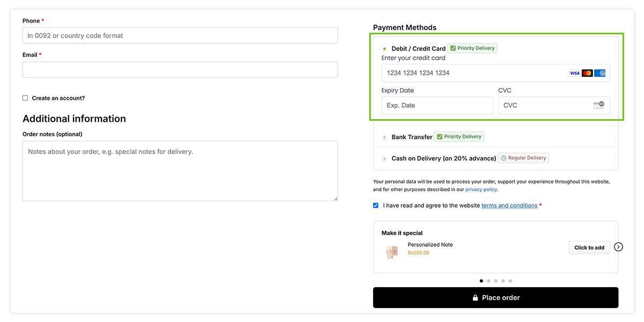Focus the Email input field
Screen dimensions: 644x322
[180, 70]
